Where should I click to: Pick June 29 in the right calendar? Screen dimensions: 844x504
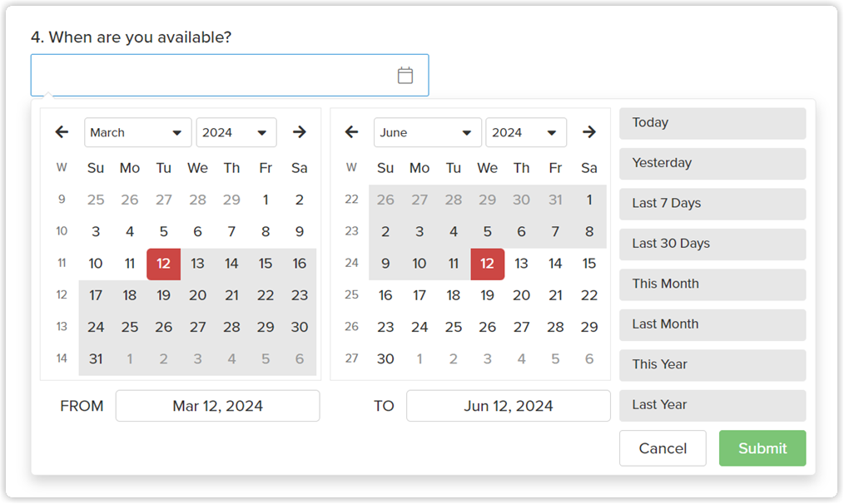tap(589, 327)
